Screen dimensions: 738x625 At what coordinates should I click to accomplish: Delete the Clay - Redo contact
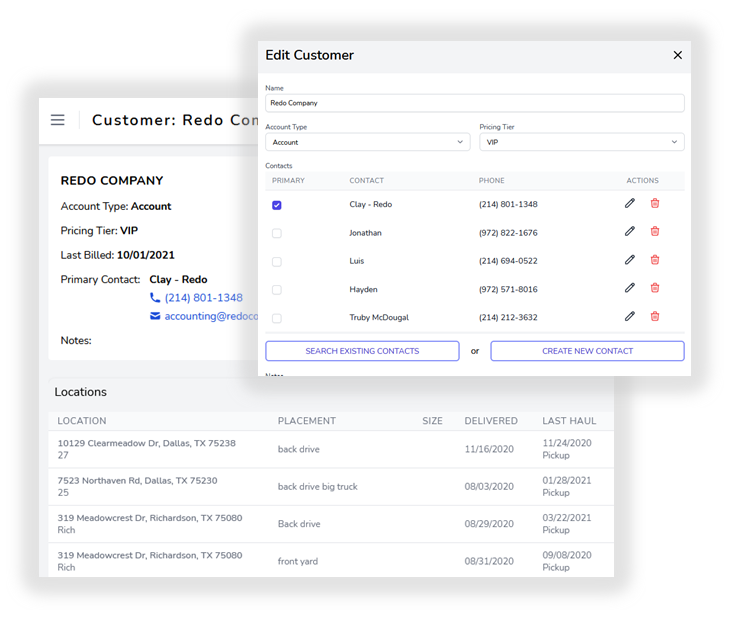point(655,203)
